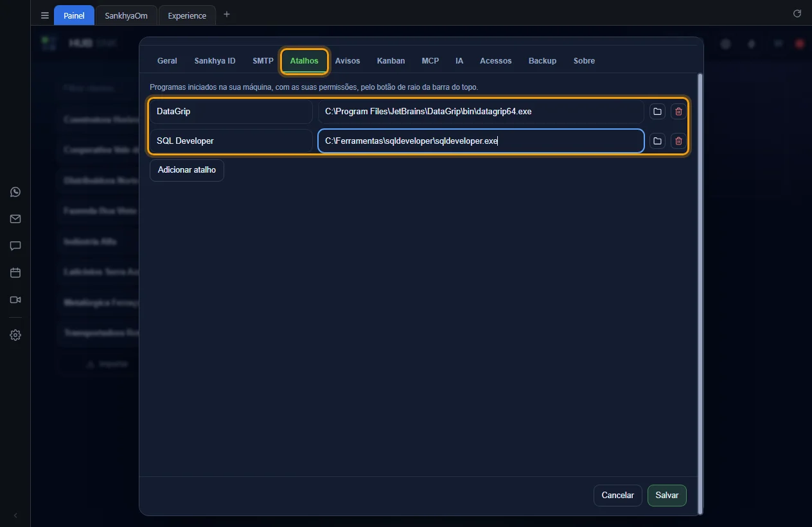Image resolution: width=812 pixels, height=527 pixels.
Task: Edit the sqldeveloper.exe path field
Action: pyautogui.click(x=481, y=141)
